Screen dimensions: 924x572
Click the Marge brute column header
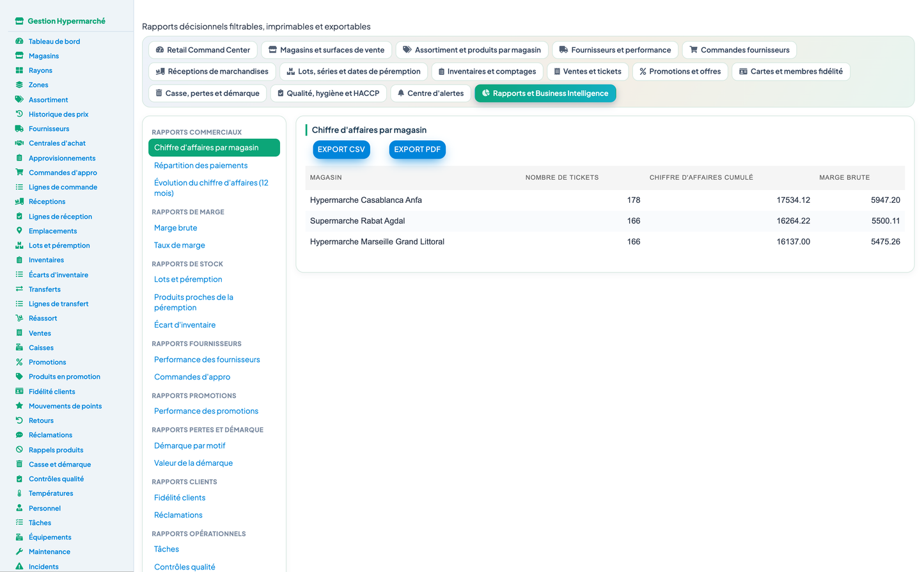[x=845, y=178]
